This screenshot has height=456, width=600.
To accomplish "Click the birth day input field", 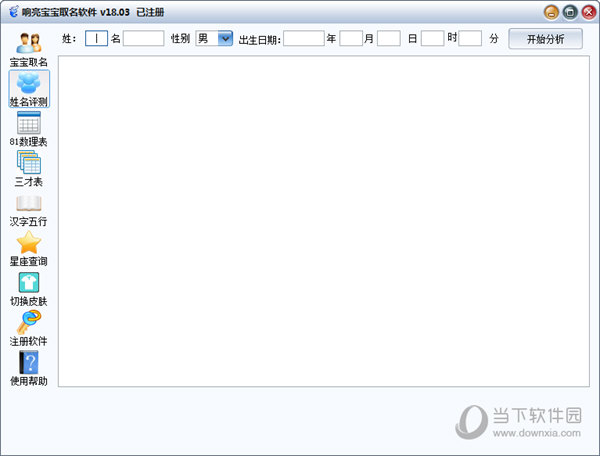I will pos(389,39).
